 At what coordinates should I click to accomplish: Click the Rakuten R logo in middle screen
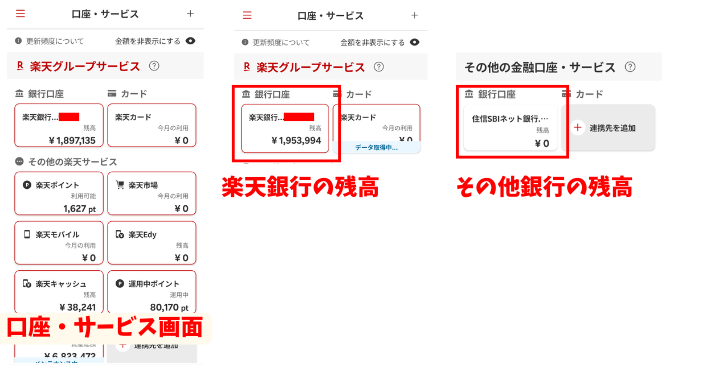tap(246, 67)
